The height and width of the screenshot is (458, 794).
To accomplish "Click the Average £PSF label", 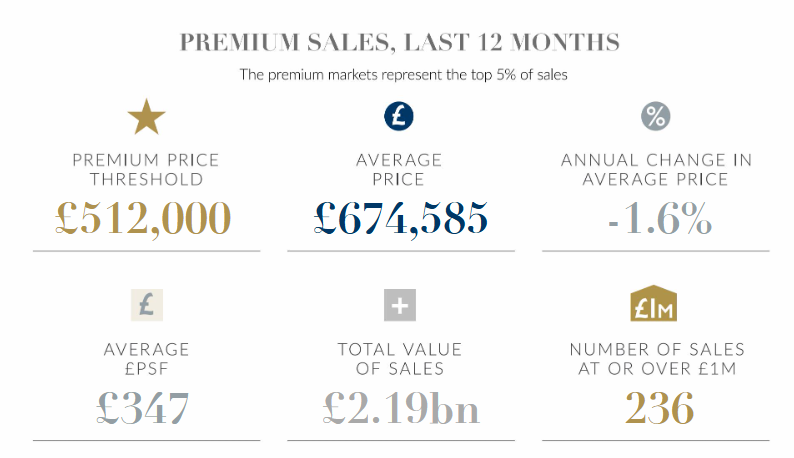I will tap(146, 359).
